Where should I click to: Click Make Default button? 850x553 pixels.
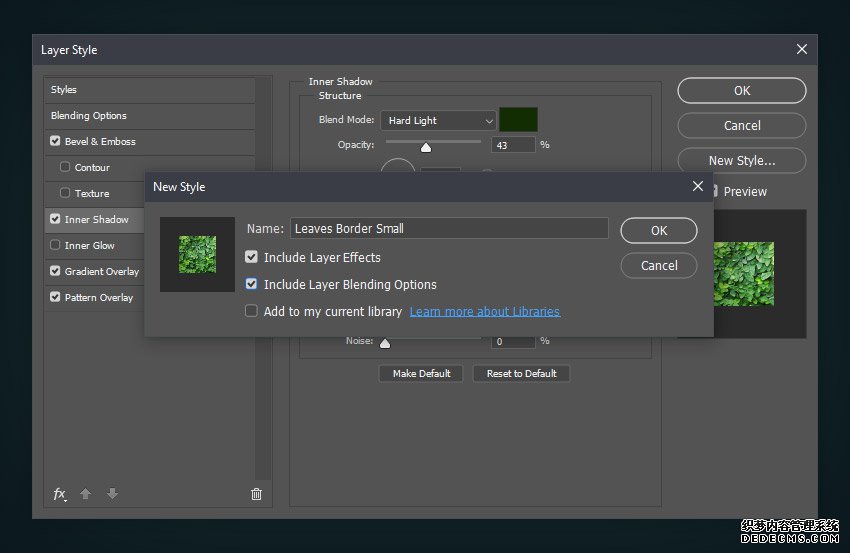click(x=421, y=374)
